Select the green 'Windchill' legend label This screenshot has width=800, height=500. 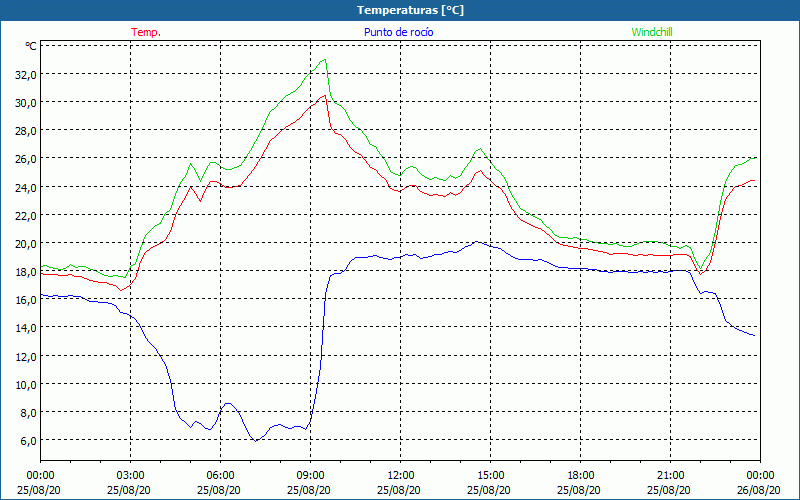point(652,32)
